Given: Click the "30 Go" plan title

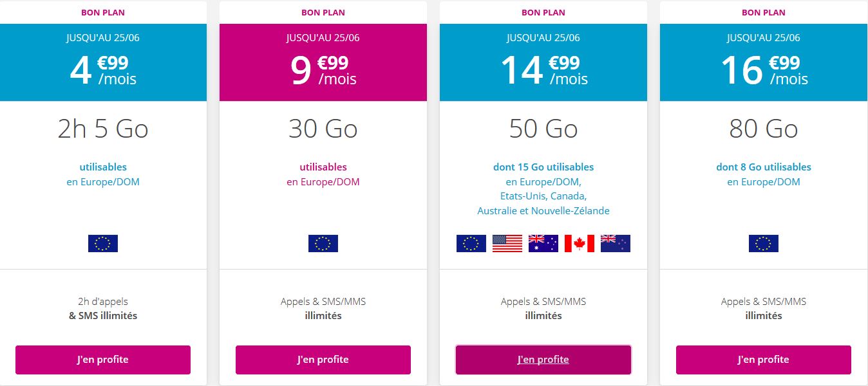Looking at the screenshot, I should point(323,129).
